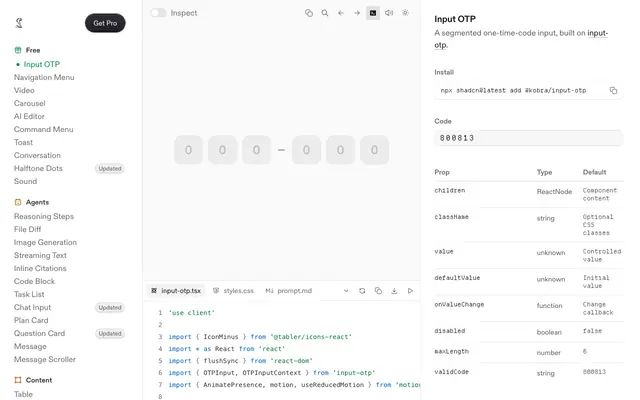Viewport: 640px width, 400px height.
Task: Select Input OTP in the sidebar
Action: [x=42, y=64]
